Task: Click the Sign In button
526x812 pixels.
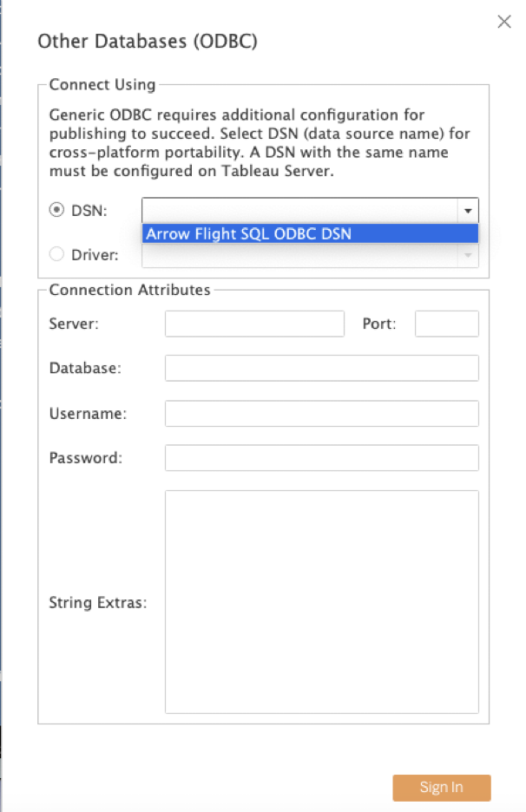Action: (442, 788)
